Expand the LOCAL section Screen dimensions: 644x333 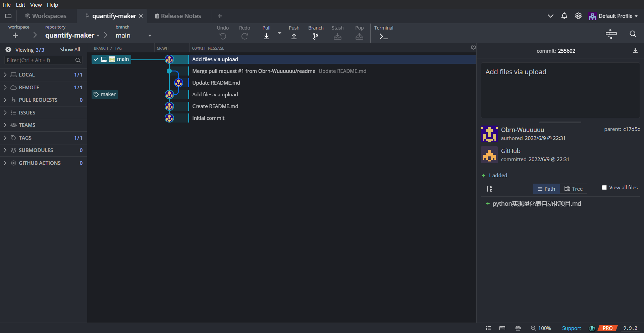5,75
